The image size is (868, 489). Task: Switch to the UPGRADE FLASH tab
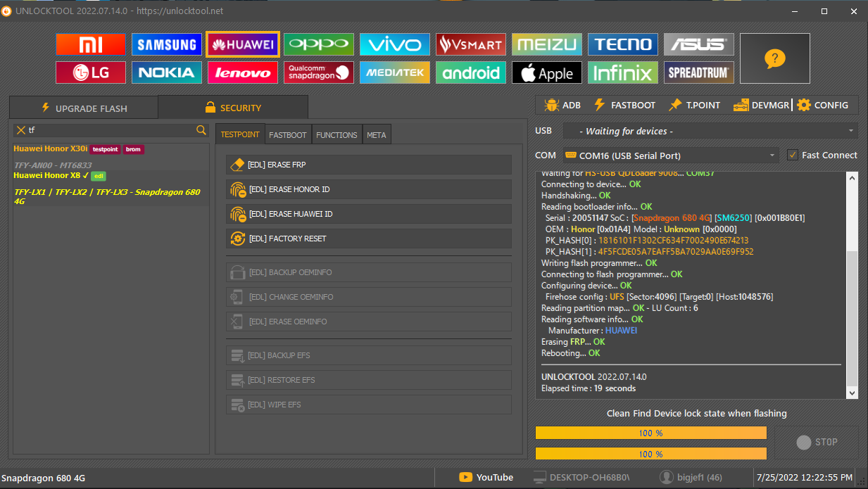(84, 108)
